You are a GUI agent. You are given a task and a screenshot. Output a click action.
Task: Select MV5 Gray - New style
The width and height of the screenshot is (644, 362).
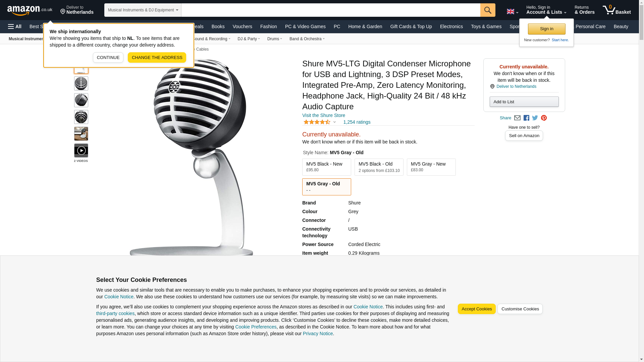431,167
